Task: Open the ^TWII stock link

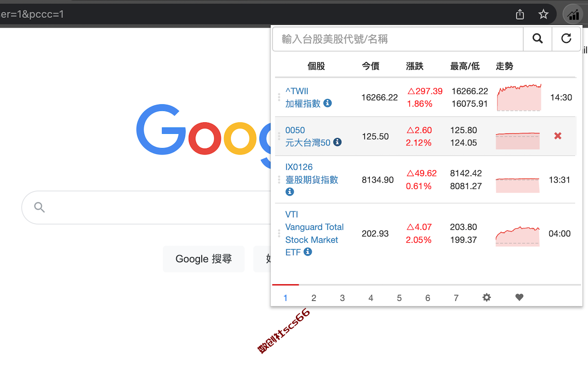Action: pos(297,91)
